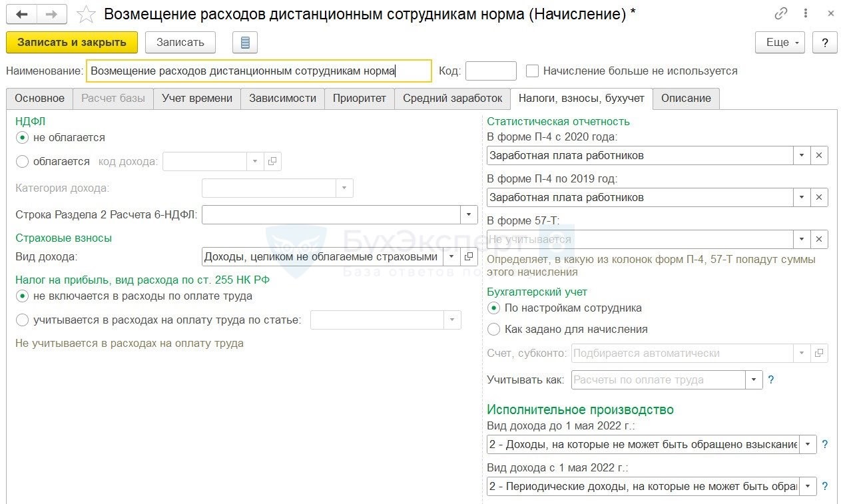Screen dimensions: 841x504
Task: Show hint for Учитывать как field
Action: pyautogui.click(x=771, y=380)
